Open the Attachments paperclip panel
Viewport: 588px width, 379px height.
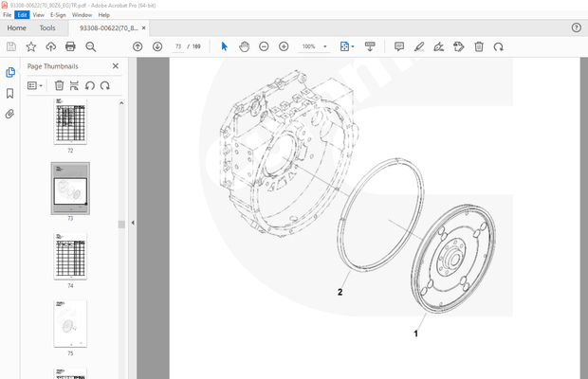point(10,114)
